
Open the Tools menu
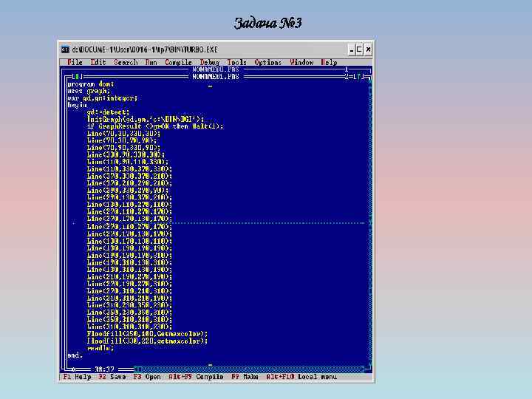[237, 62]
